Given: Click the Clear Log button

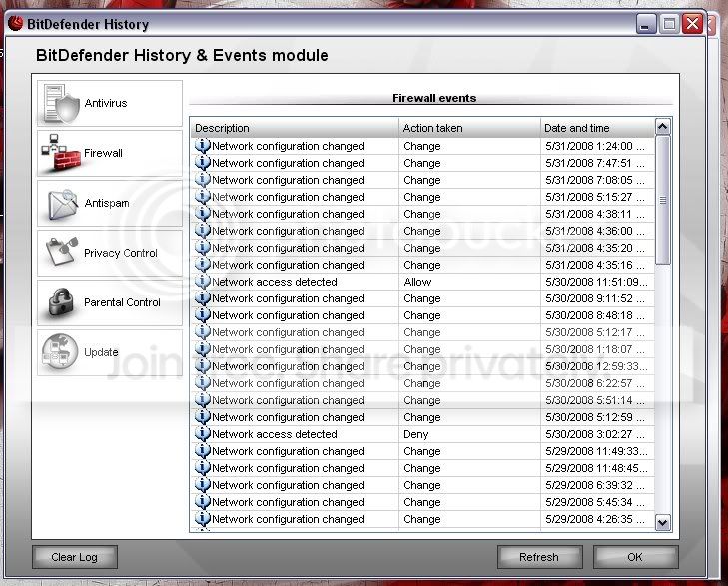Looking at the screenshot, I should click(x=74, y=557).
